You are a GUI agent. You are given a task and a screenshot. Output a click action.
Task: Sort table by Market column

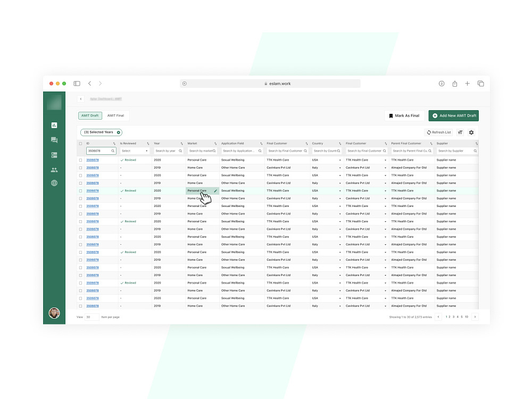click(x=215, y=144)
